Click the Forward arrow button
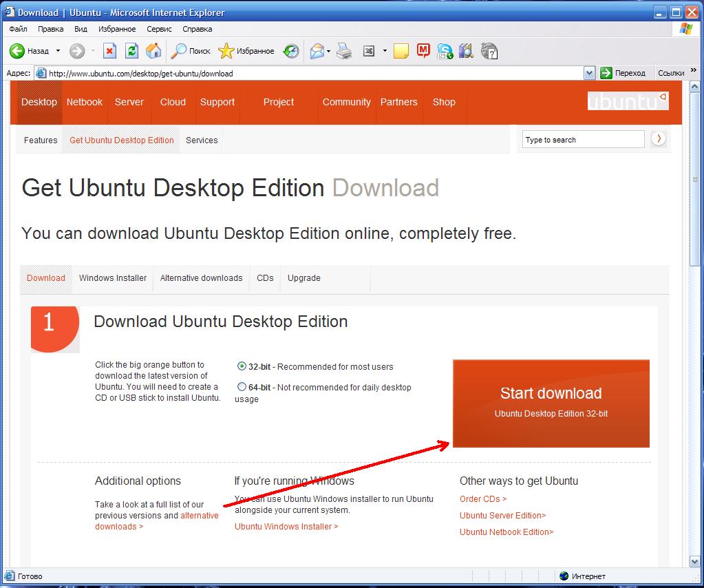Viewport: 704px width, 588px height. [77, 51]
